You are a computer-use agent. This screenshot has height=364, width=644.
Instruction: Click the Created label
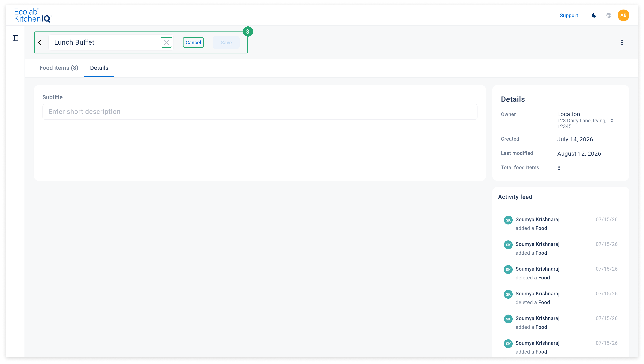pos(510,139)
